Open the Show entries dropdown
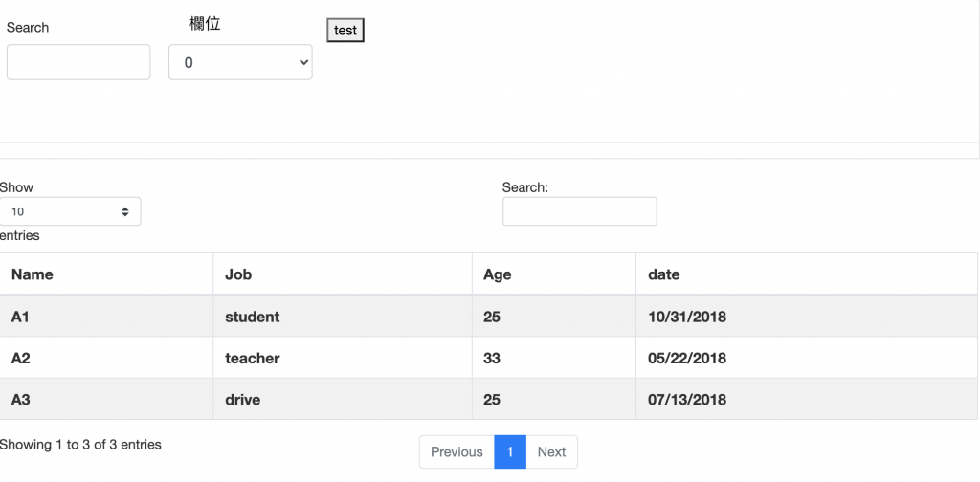980x482 pixels. 71,211
